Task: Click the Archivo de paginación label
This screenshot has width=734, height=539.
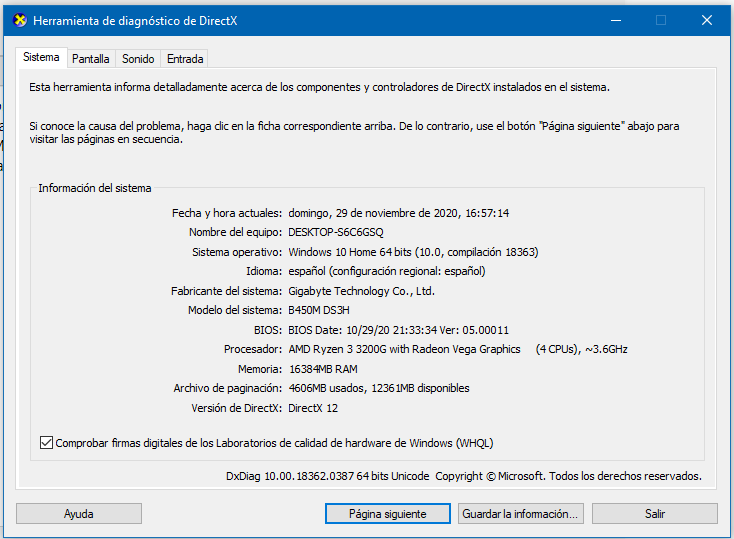Action: 228,388
